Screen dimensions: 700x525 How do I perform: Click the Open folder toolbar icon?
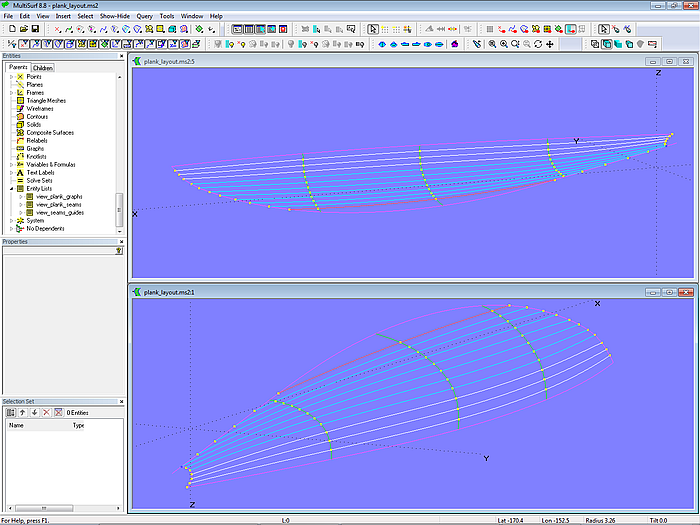pyautogui.click(x=22, y=30)
